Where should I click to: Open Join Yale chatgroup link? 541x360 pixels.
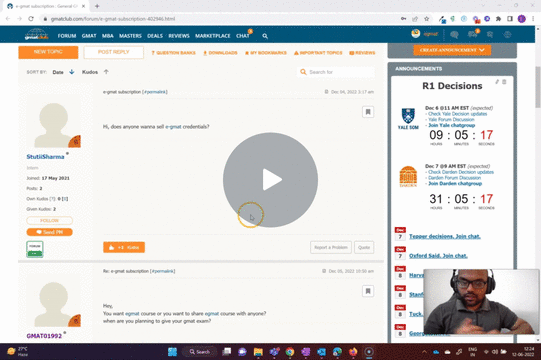tap(452, 125)
